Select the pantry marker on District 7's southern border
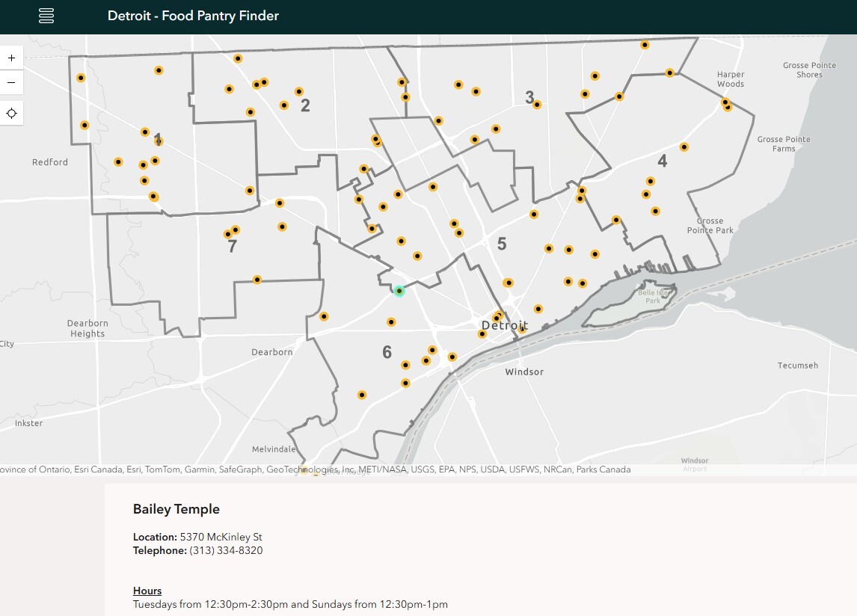This screenshot has width=857, height=616. (x=257, y=280)
